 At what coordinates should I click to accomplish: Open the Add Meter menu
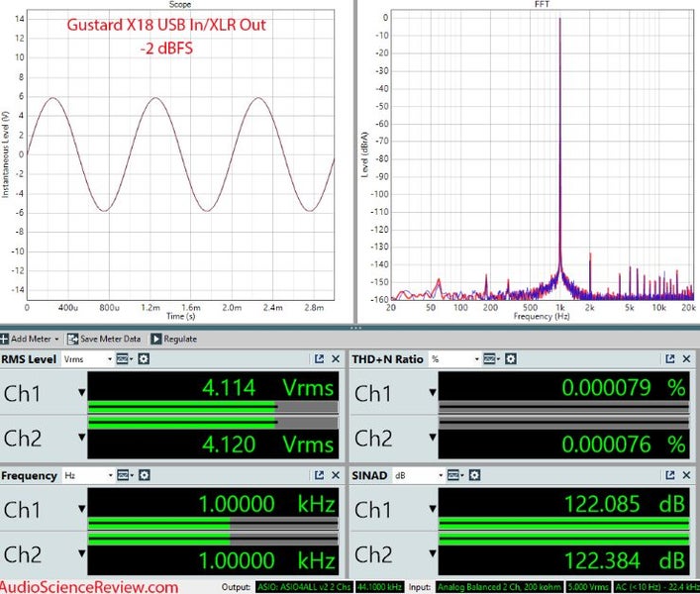pos(30,339)
